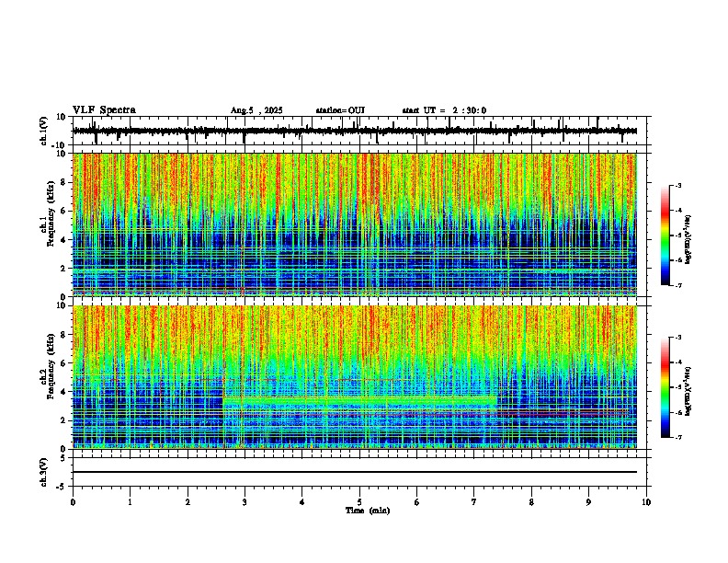Click the ch.1 spectrogram panel

[354, 224]
